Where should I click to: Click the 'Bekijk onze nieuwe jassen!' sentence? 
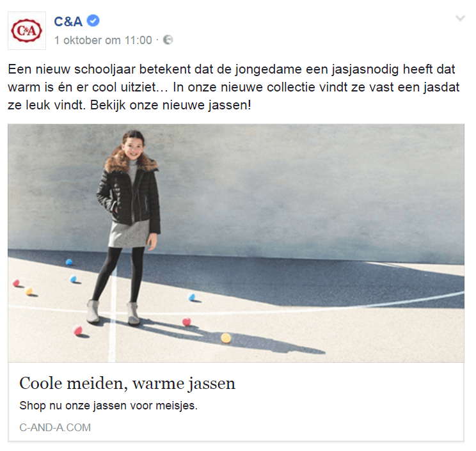[x=171, y=106]
